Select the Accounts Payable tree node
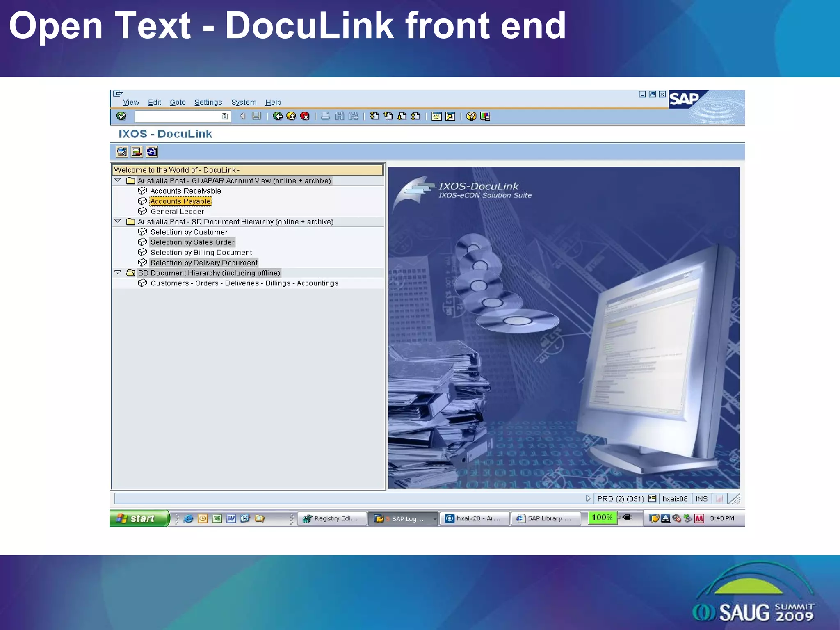840x630 pixels. tap(180, 201)
